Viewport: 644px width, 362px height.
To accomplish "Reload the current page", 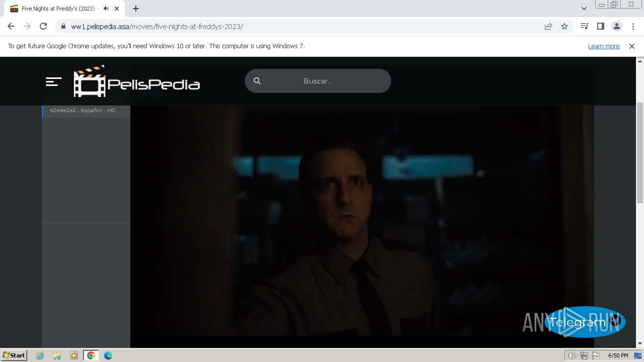I will coord(43,27).
